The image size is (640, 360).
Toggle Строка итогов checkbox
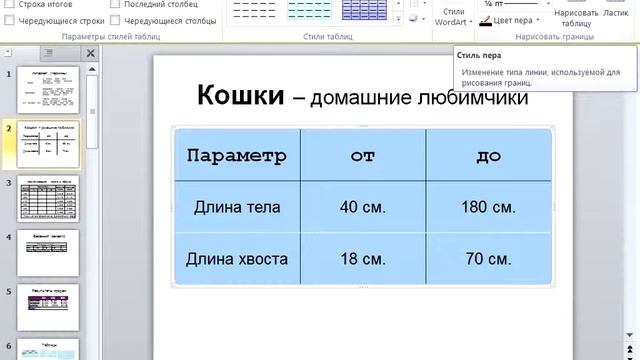coord(9,4)
